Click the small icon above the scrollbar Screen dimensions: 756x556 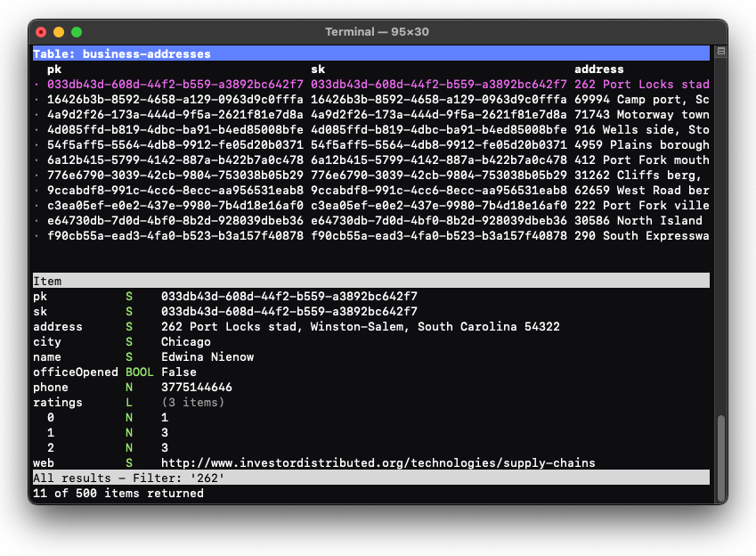pos(720,52)
